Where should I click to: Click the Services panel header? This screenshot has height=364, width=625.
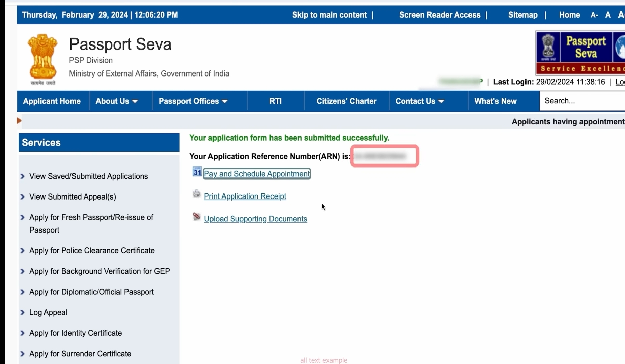pos(99,142)
